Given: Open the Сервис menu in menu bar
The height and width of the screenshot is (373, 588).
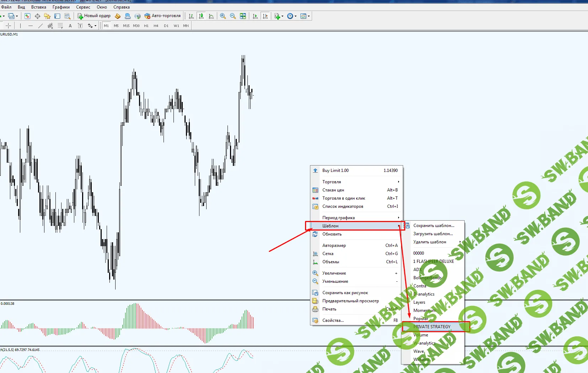Looking at the screenshot, I should pos(83,7).
